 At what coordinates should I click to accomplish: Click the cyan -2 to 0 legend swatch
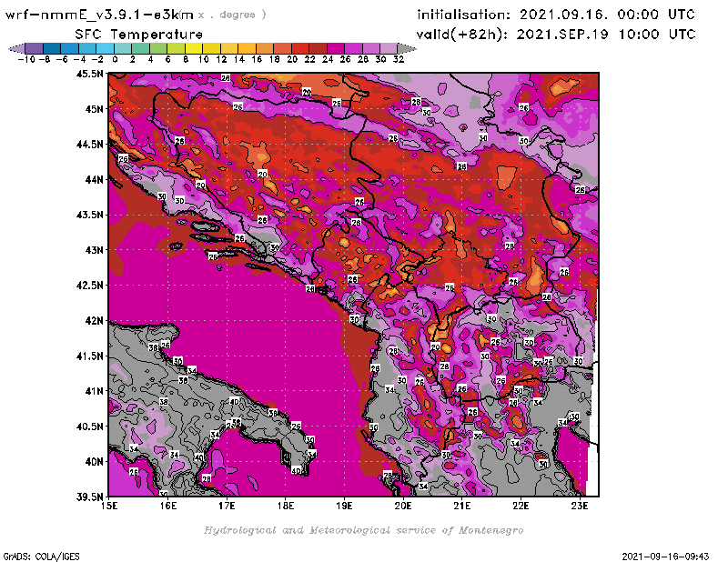[105, 48]
